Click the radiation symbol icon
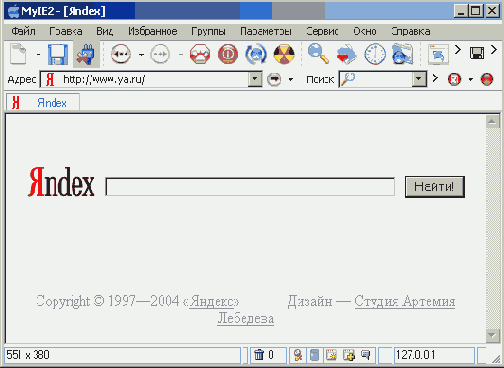This screenshot has height=368, width=504. tap(284, 54)
